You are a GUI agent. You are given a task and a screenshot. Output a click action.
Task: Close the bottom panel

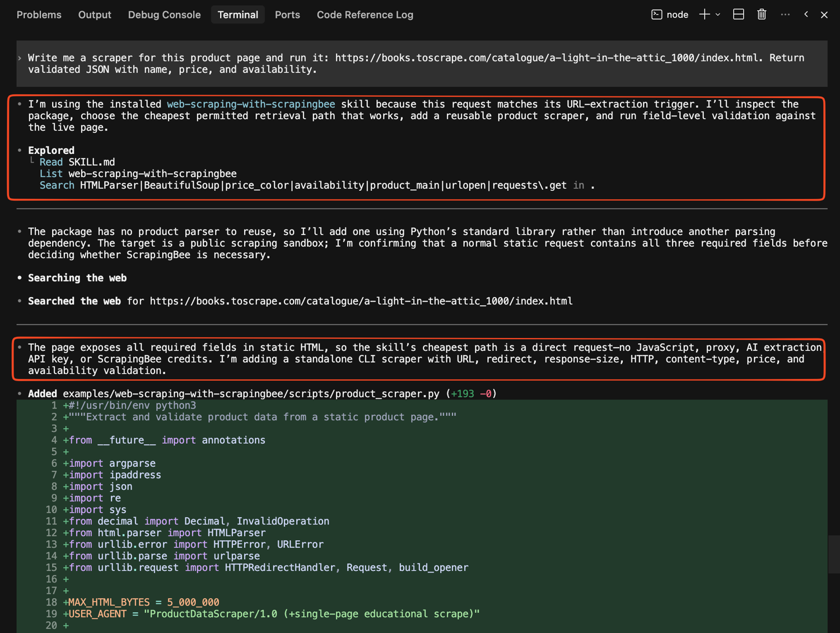coord(824,15)
